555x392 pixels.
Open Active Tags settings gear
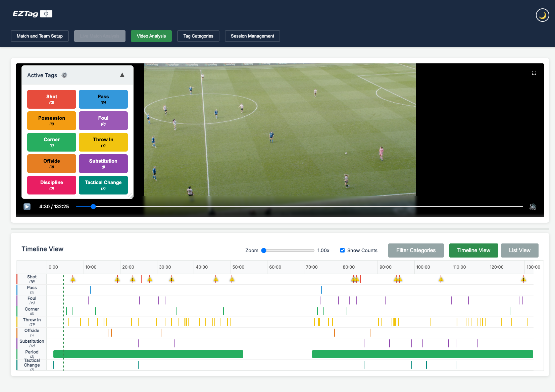coord(64,75)
